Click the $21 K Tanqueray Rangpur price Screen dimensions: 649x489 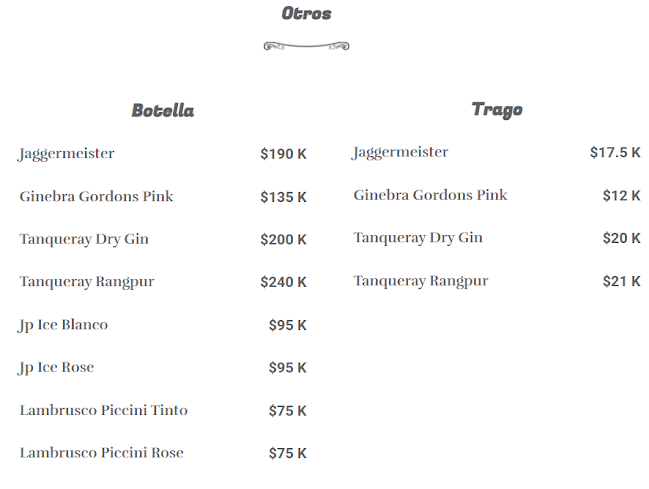pos(621,281)
